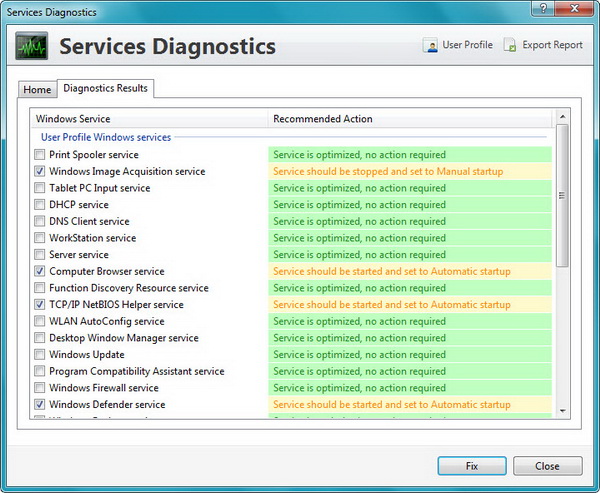Click Windows Defender recommended action text
Screen dimensions: 600x493
(x=392, y=404)
